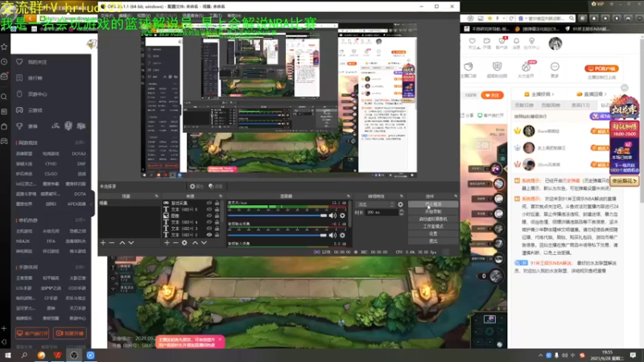Switch to contribution weekly ranking tab
Screen dimensions: 644x362
click(x=551, y=105)
